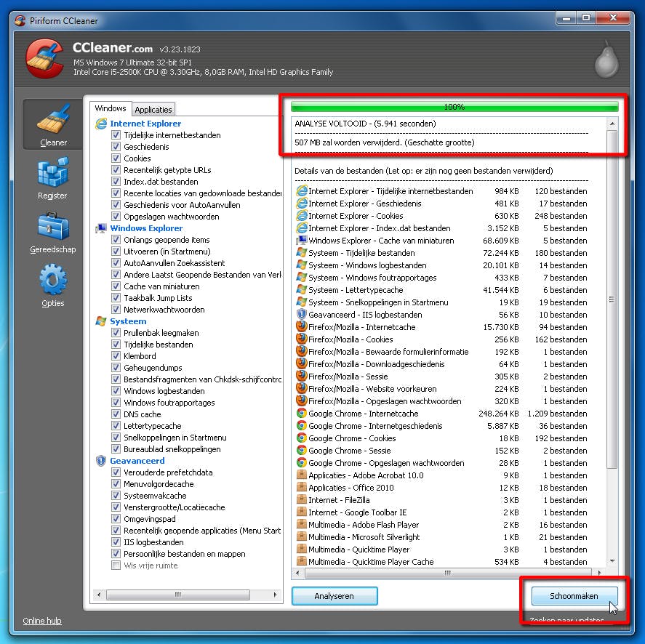Screen dimensions: 645x644
Task: Click shield icon of Geavanceerd IIS logbestanden result
Action: click(302, 314)
